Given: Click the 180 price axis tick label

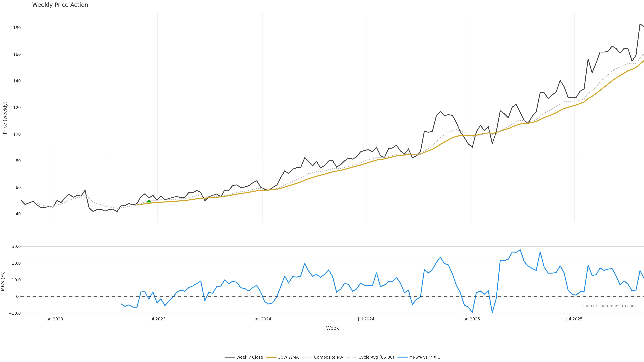Looking at the screenshot, I should click(x=17, y=28).
